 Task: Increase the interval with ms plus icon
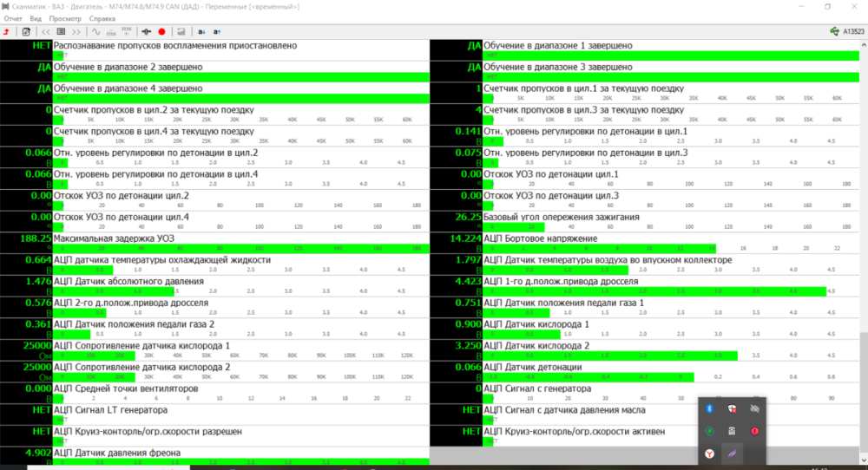tap(127, 32)
